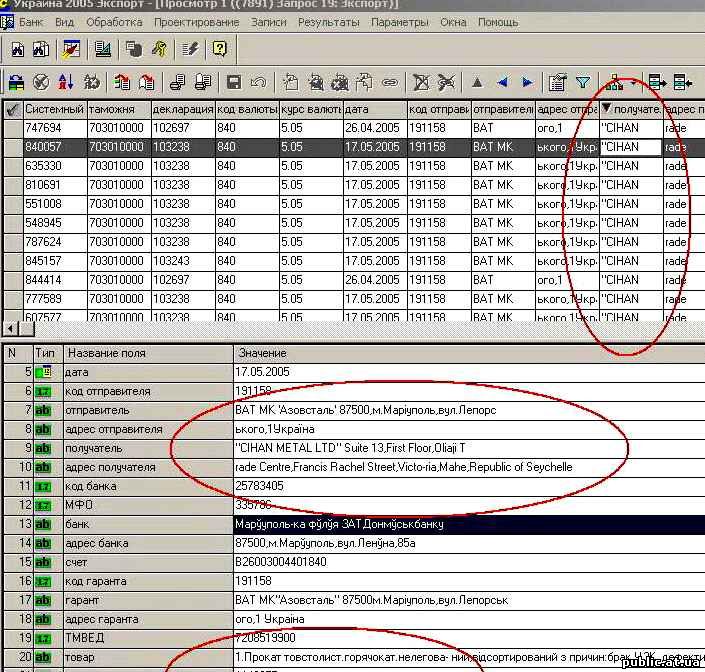Click the undo arrow icon
The width and height of the screenshot is (705, 672).
(x=258, y=82)
